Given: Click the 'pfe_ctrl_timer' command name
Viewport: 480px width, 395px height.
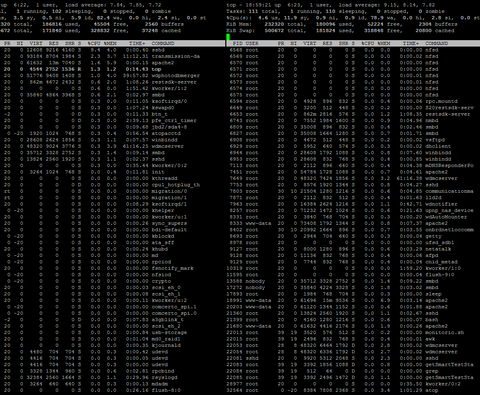Looking at the screenshot, I should click(x=174, y=121).
